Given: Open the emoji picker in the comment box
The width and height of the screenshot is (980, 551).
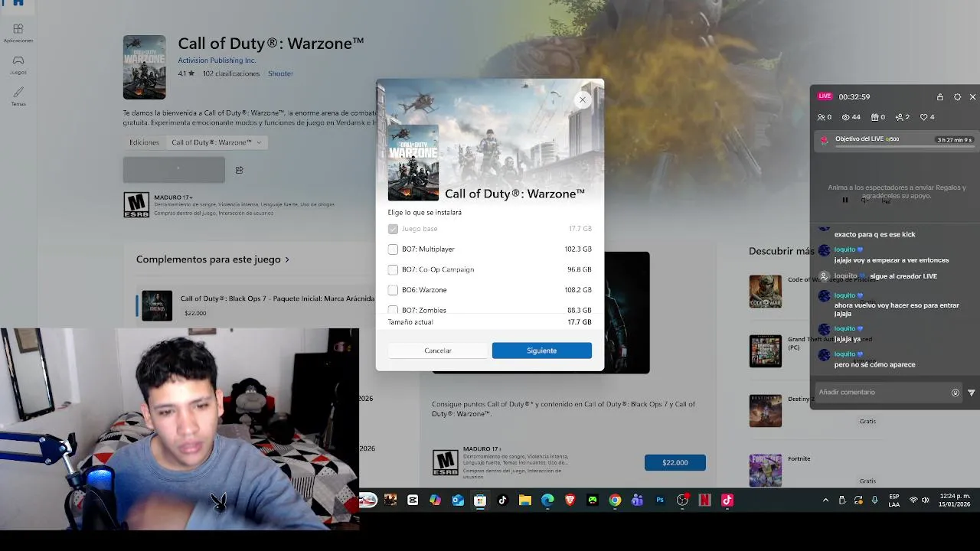Looking at the screenshot, I should (955, 393).
